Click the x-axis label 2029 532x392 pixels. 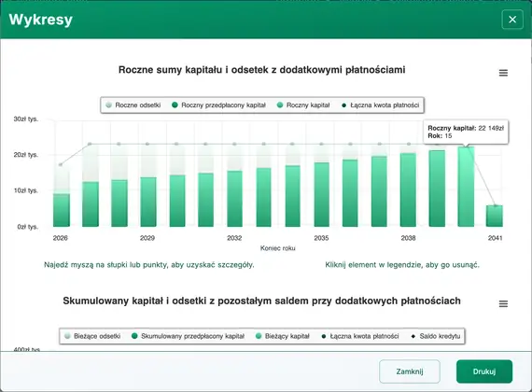coord(147,238)
